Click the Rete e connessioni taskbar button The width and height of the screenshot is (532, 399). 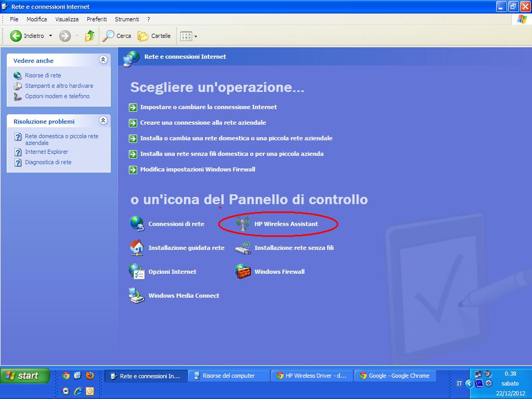[x=146, y=376]
